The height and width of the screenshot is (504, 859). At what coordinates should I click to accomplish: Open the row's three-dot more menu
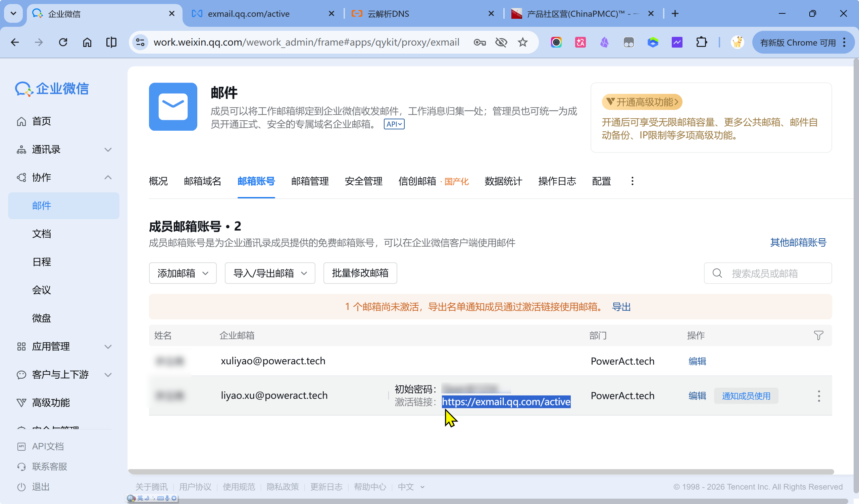(x=818, y=396)
